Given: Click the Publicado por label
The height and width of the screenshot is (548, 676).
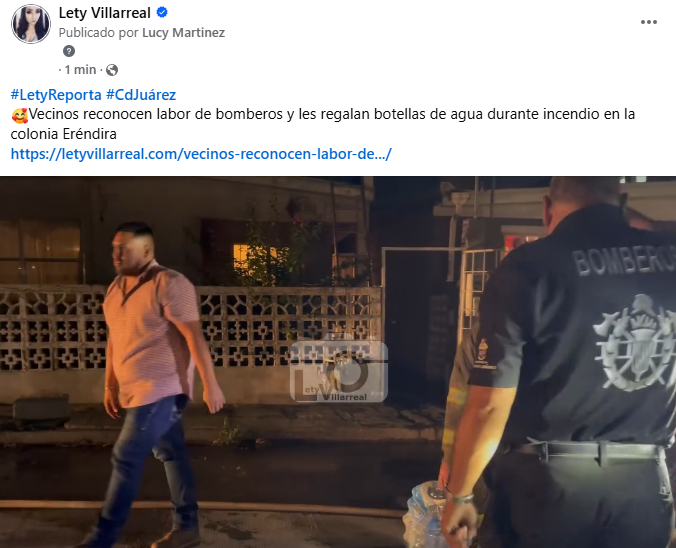Looking at the screenshot, I should click(x=99, y=33).
